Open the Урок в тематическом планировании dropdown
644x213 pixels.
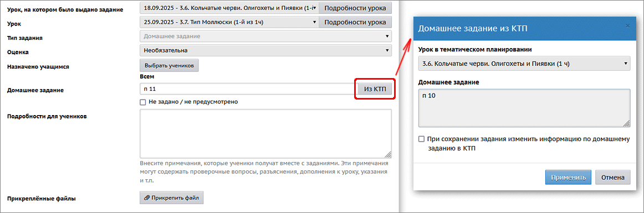524,64
